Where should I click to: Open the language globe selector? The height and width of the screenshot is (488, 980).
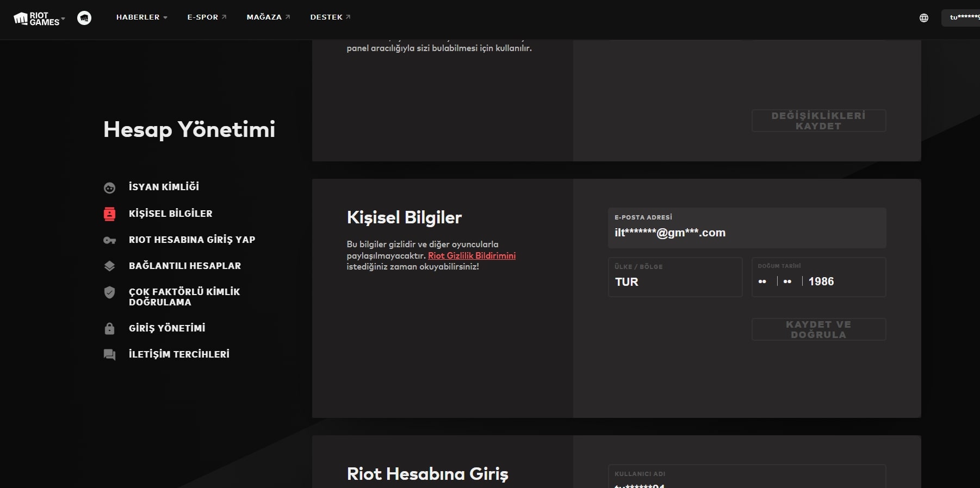tap(923, 18)
